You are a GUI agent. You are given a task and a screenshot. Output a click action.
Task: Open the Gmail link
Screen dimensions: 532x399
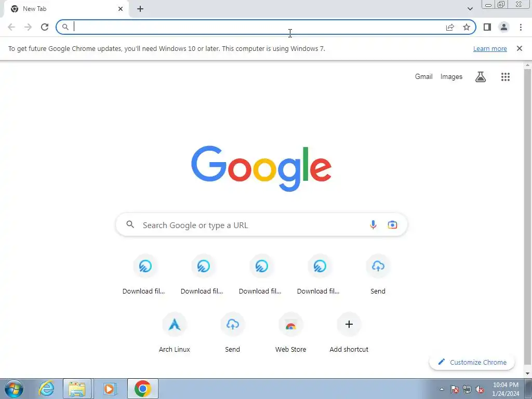pos(424,77)
